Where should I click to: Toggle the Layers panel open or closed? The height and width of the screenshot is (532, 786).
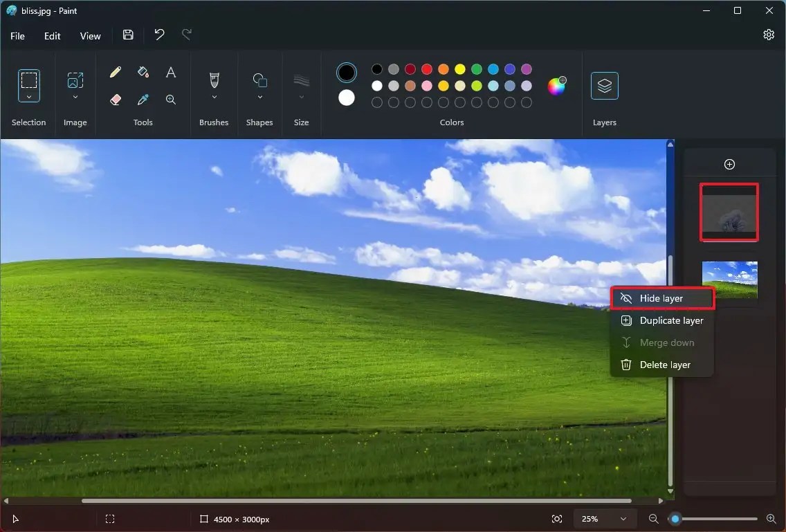coord(604,86)
